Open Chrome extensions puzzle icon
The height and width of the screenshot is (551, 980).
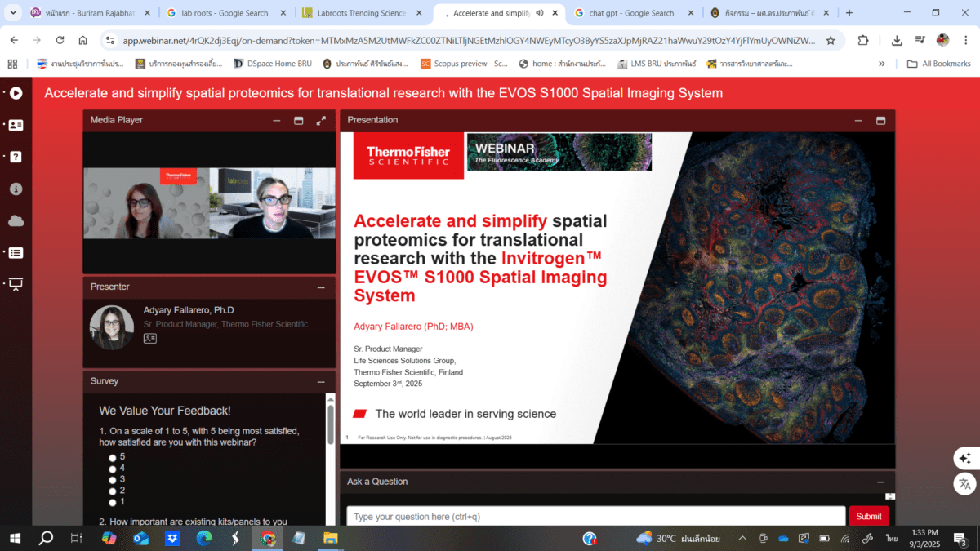click(x=863, y=40)
